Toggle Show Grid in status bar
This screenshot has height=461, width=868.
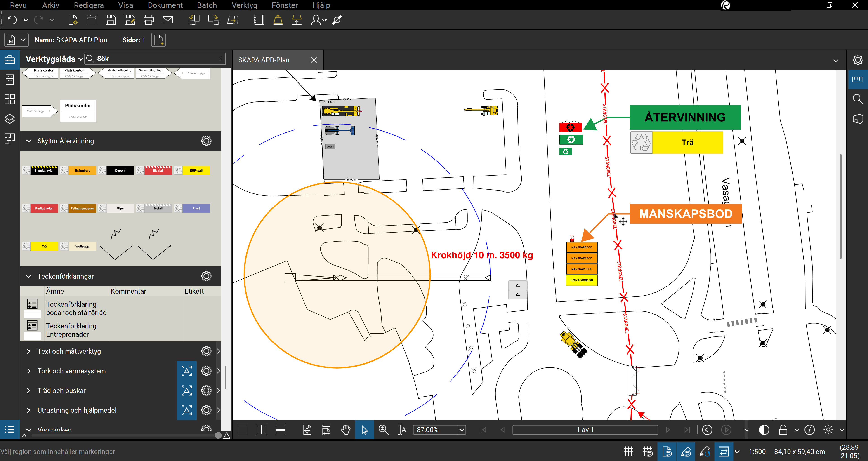[628, 452]
